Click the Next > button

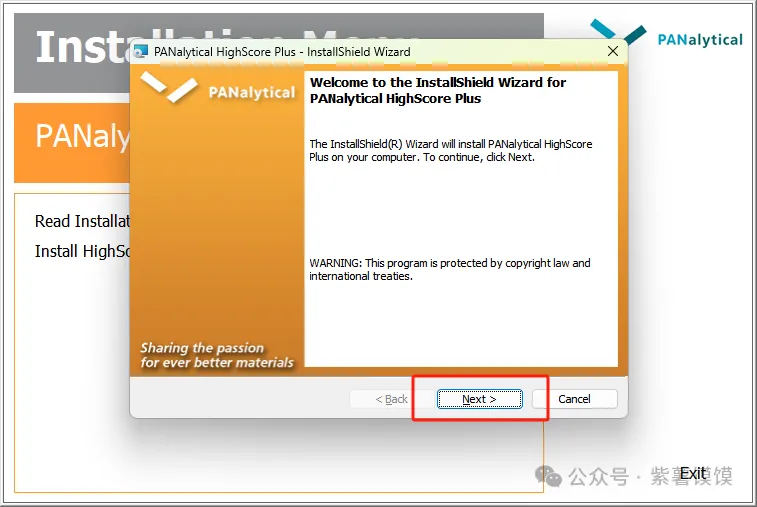[x=479, y=399]
